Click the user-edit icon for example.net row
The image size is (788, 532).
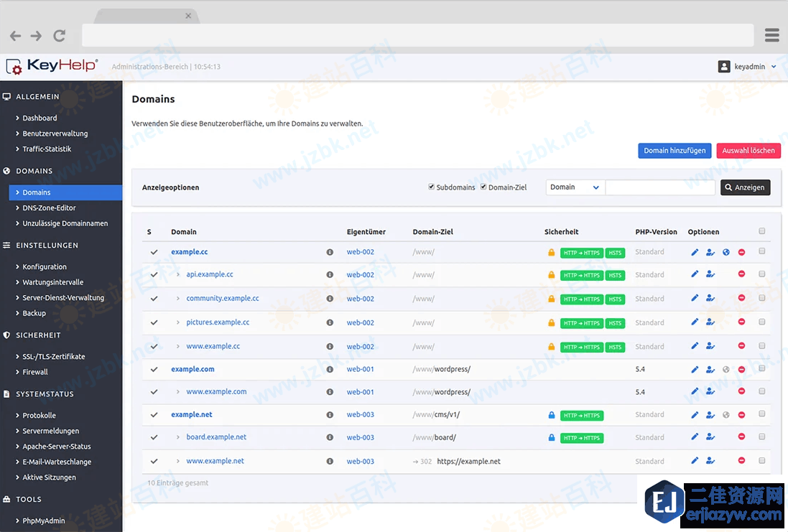[710, 415]
